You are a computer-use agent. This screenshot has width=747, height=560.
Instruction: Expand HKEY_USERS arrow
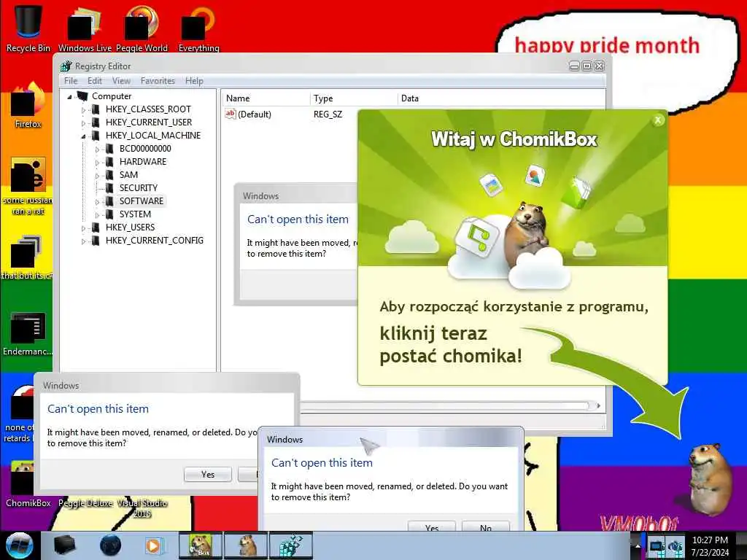click(x=83, y=228)
